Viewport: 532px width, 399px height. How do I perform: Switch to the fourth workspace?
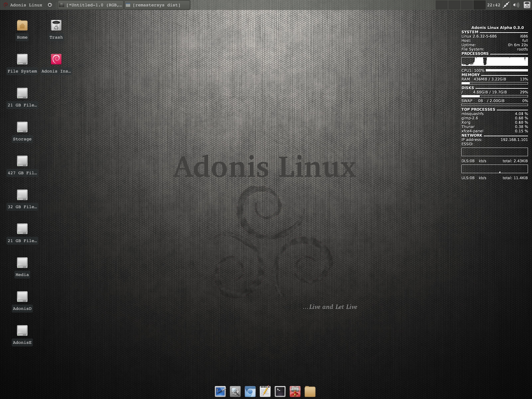(x=479, y=5)
